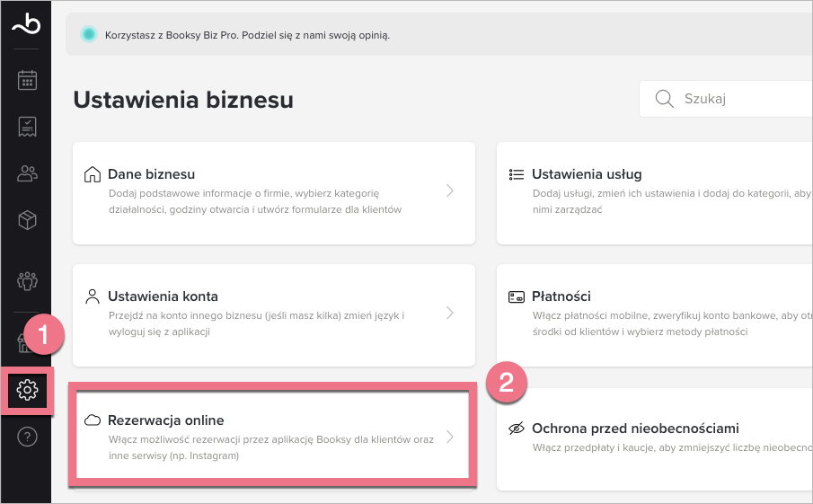Open Ochrona przed nieobecnościami settings
This screenshot has width=813, height=504.
[x=656, y=438]
